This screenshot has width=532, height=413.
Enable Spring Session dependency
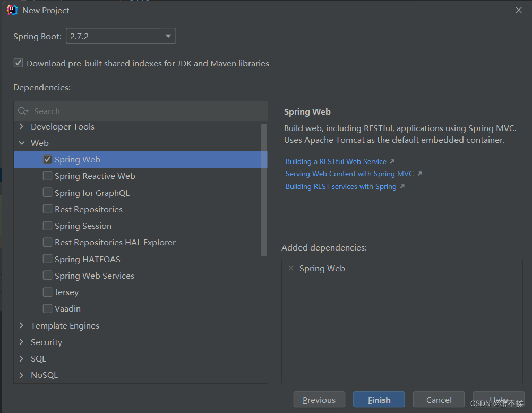pos(47,226)
